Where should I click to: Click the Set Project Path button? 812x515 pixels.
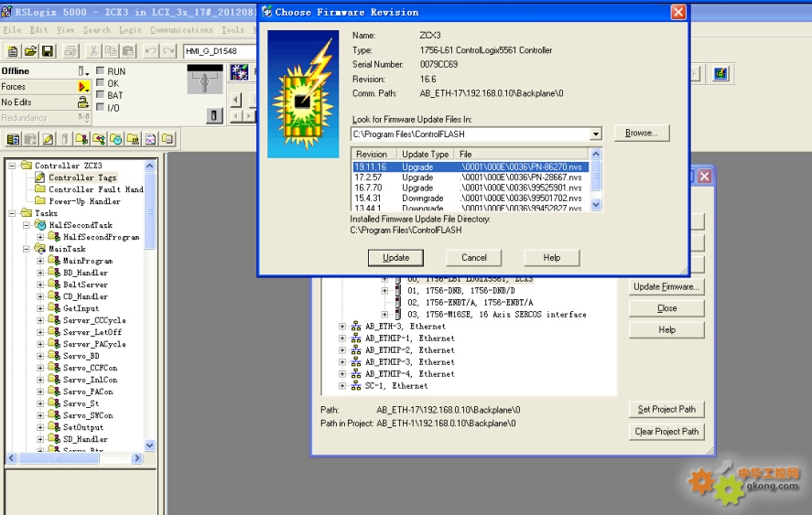pyautogui.click(x=666, y=410)
